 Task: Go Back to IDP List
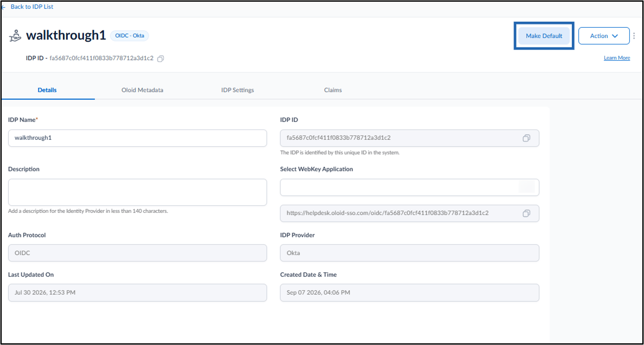pos(32,7)
